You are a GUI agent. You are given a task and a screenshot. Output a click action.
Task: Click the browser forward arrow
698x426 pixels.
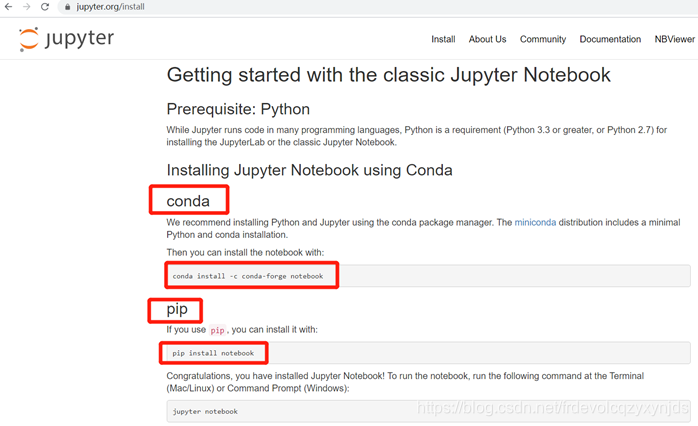[x=26, y=7]
